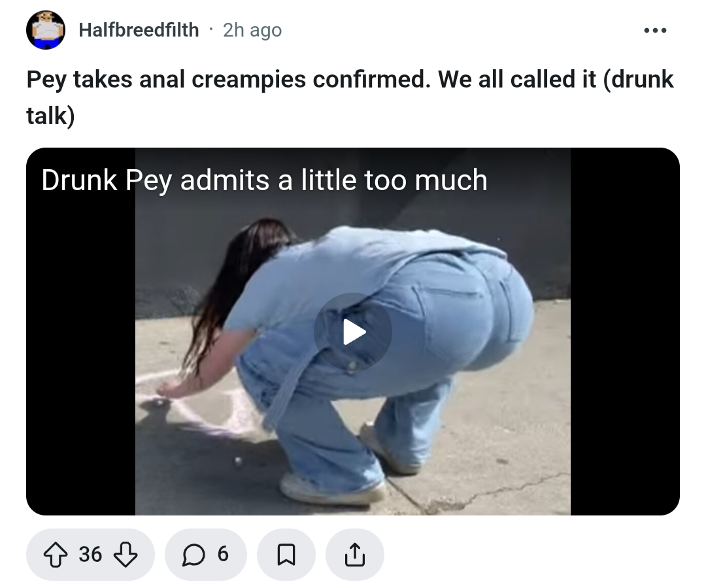Image resolution: width=706 pixels, height=588 pixels.
Task: Downvote the post using the down arrow
Action: coord(125,554)
